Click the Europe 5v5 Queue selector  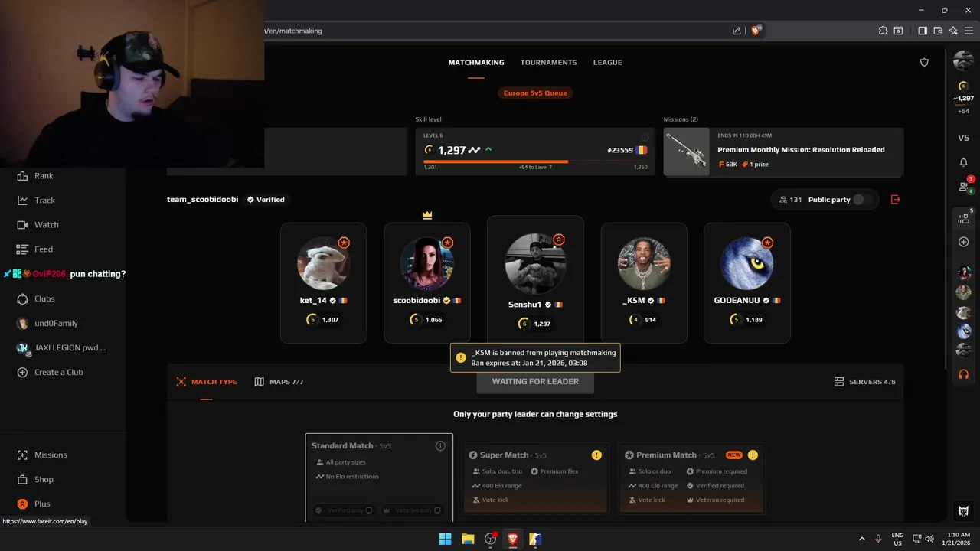[x=535, y=93]
